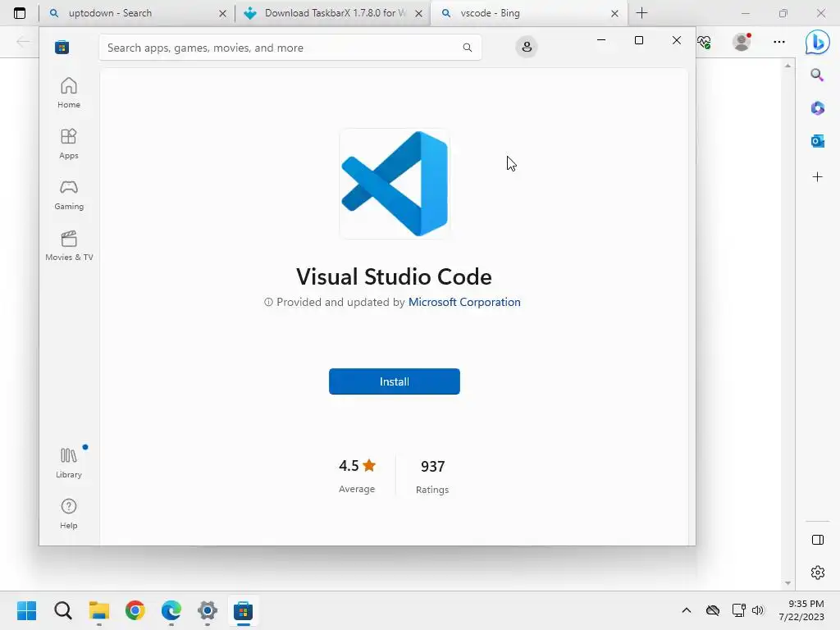Open the Microsoft Corporation publisher link
The width and height of the screenshot is (840, 630).
point(464,302)
